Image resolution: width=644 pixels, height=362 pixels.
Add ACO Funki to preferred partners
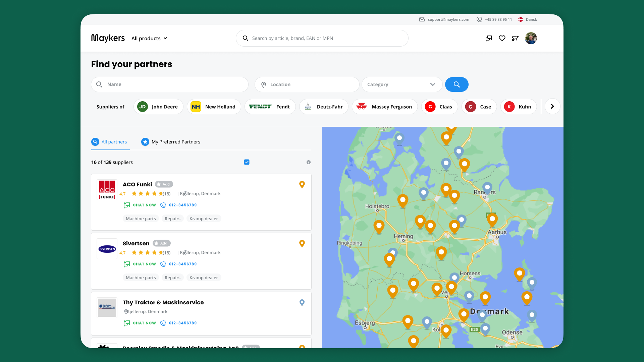click(x=164, y=184)
